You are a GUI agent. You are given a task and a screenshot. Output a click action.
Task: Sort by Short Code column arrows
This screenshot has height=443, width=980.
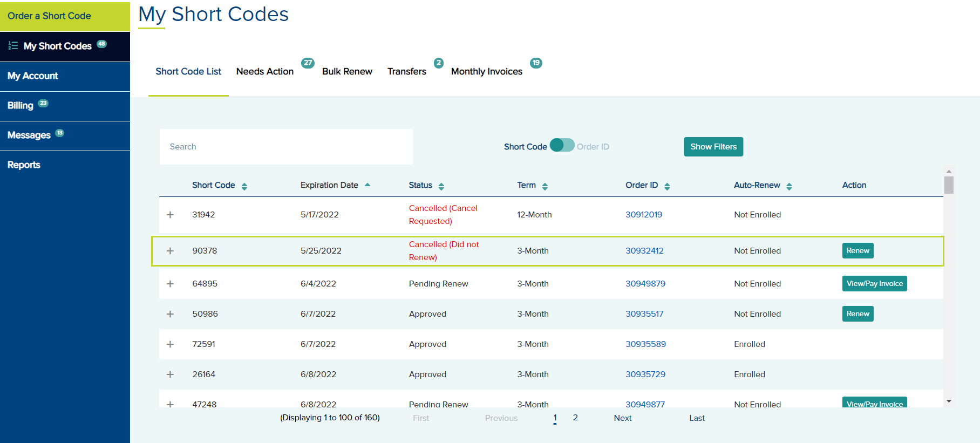244,186
